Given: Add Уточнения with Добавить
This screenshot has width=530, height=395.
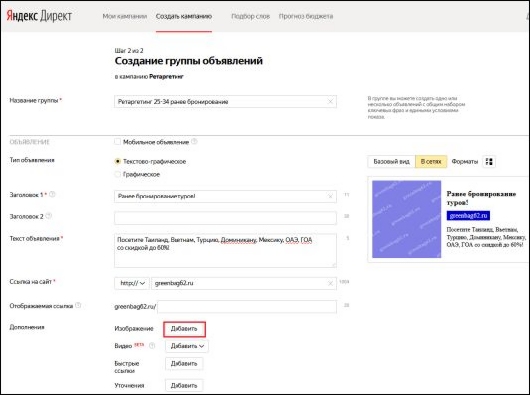Looking at the screenshot, I should 184,386.
